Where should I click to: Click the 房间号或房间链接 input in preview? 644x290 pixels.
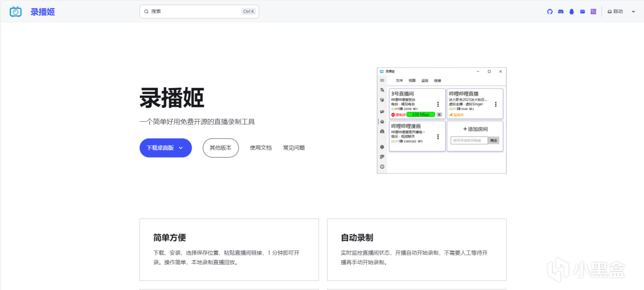[469, 140]
